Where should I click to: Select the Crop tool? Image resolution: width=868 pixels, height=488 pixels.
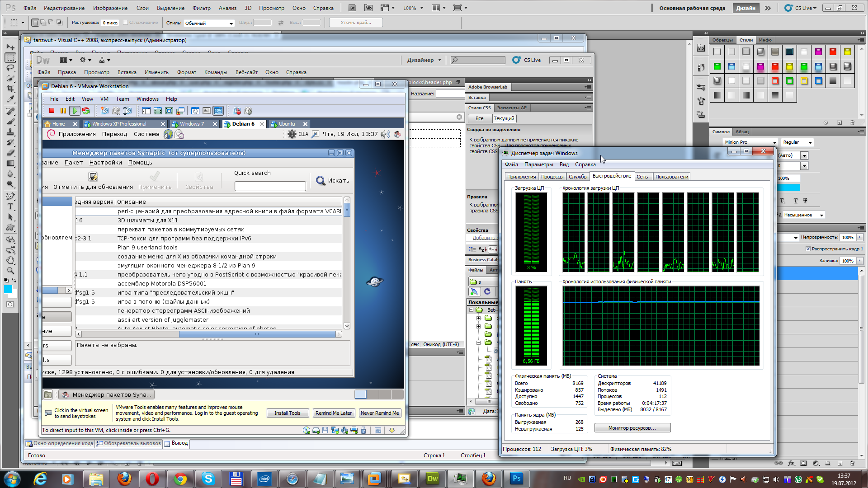coord(10,89)
